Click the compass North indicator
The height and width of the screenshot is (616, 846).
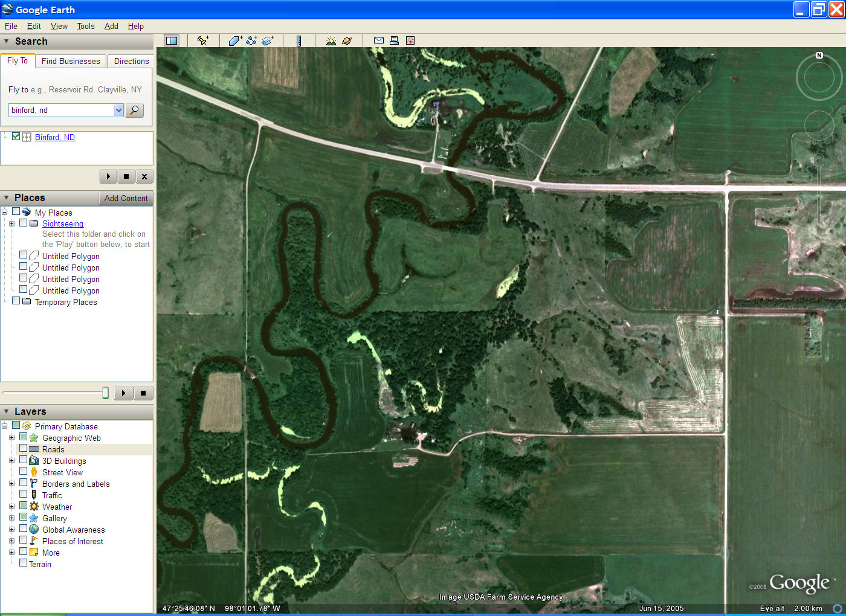(x=819, y=55)
